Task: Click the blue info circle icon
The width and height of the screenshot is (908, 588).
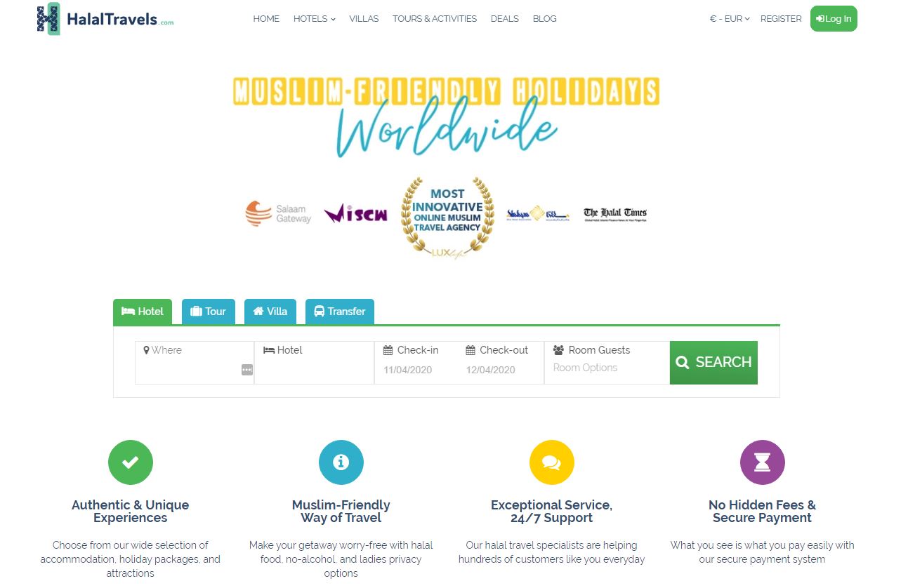Action: point(341,462)
